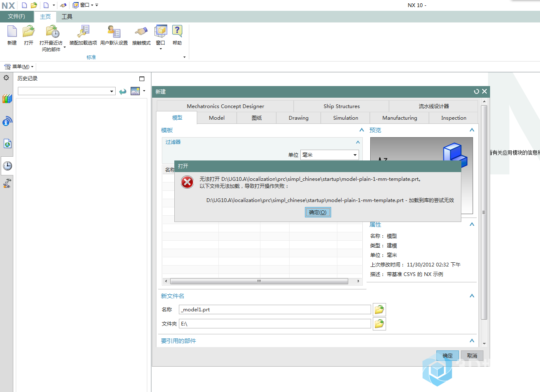Screen dimensions: 540x392
Task: Open the library books tab in the resource bar
Action: 7,99
